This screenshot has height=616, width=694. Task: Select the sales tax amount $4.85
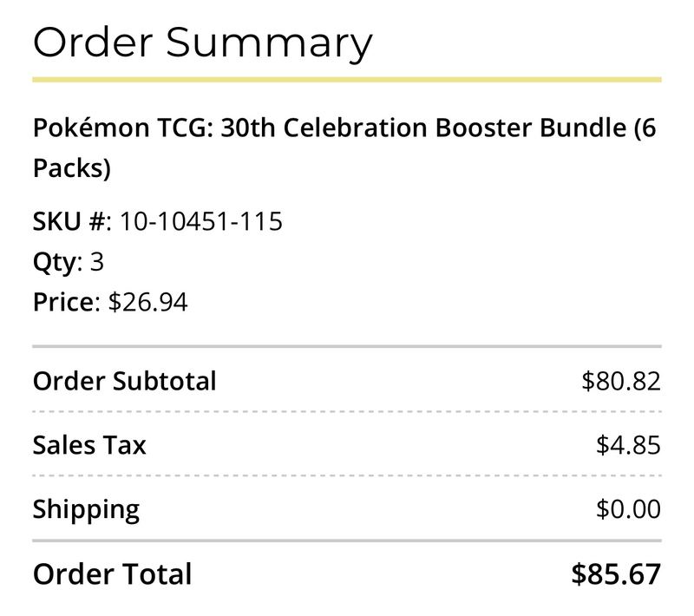pos(628,445)
